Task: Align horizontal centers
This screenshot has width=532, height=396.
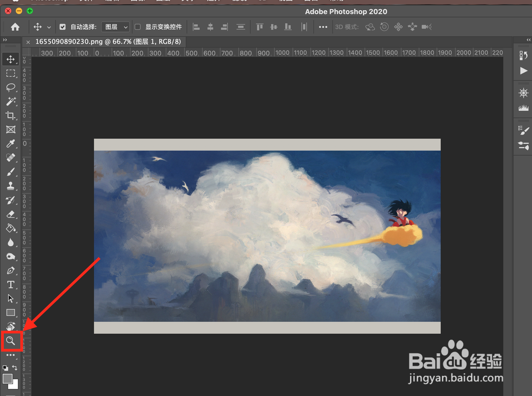Action: 210,27
